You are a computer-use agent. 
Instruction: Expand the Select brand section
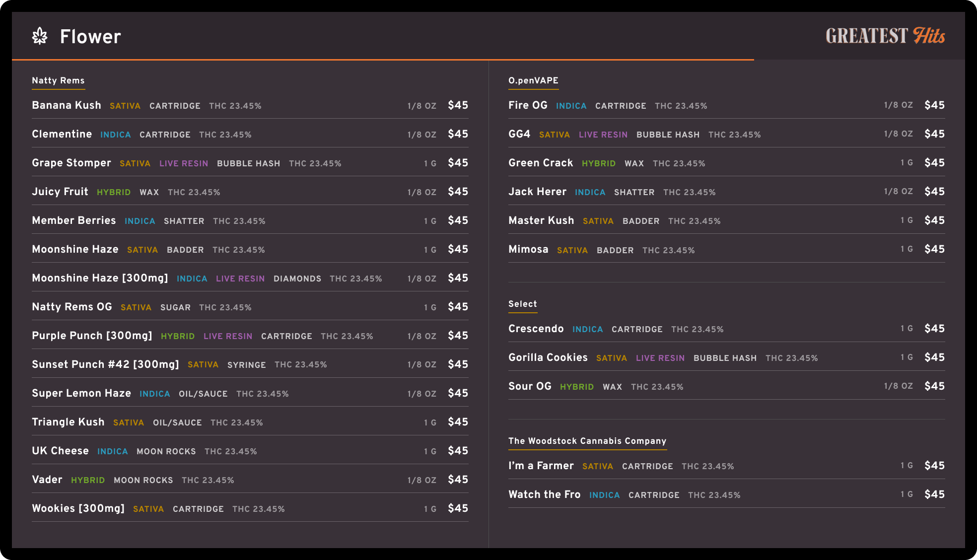tap(522, 303)
